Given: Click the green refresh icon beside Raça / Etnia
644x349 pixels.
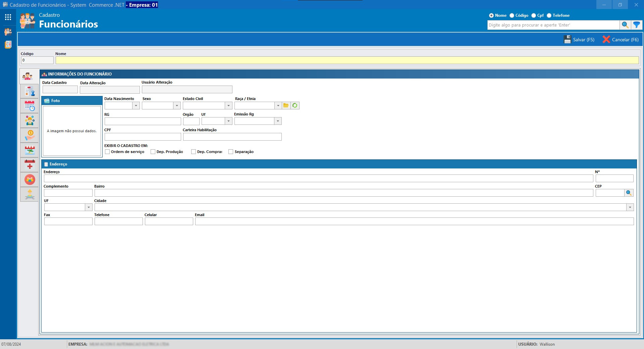Looking at the screenshot, I should (295, 106).
